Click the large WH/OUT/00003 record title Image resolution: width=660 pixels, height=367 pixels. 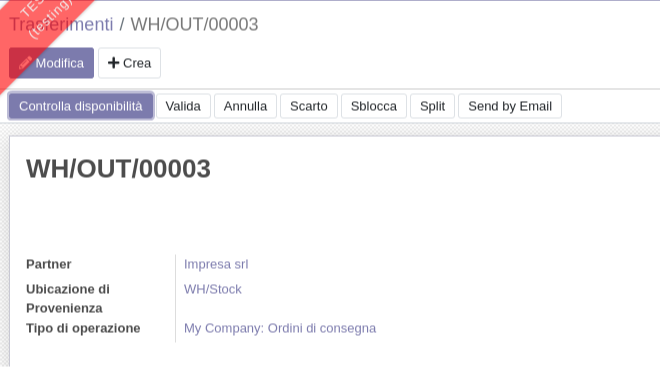[x=118, y=169]
